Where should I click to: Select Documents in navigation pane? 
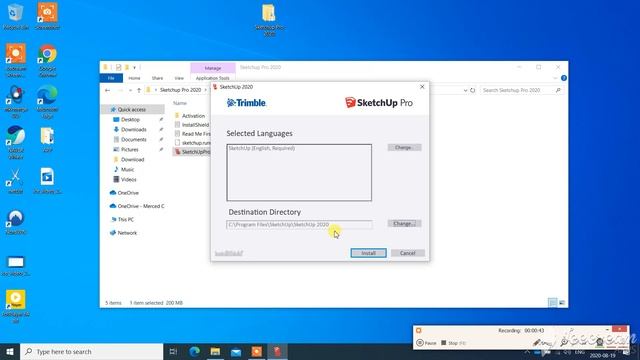(x=133, y=140)
